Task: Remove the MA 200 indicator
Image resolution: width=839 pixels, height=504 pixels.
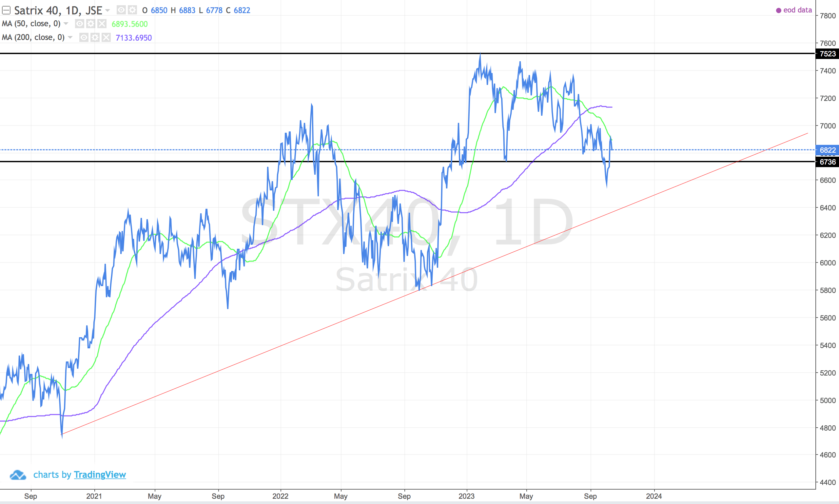Action: (x=106, y=37)
